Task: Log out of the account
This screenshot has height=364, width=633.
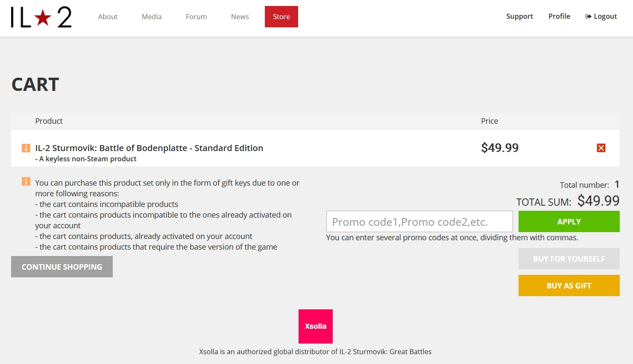Action: point(601,16)
